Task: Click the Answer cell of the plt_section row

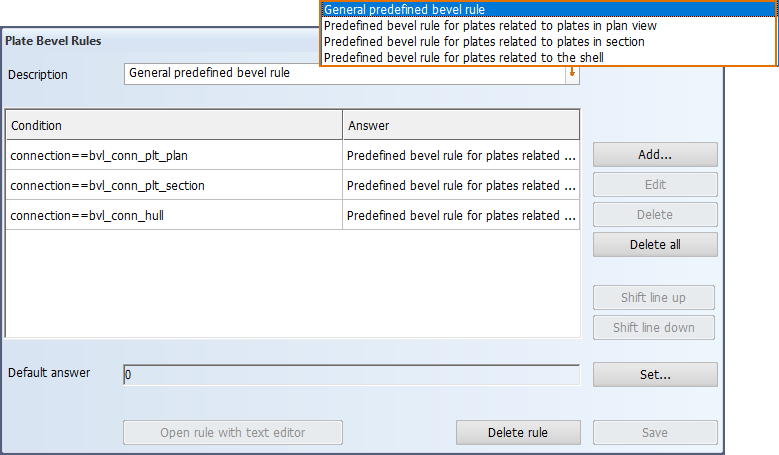Action: point(461,186)
